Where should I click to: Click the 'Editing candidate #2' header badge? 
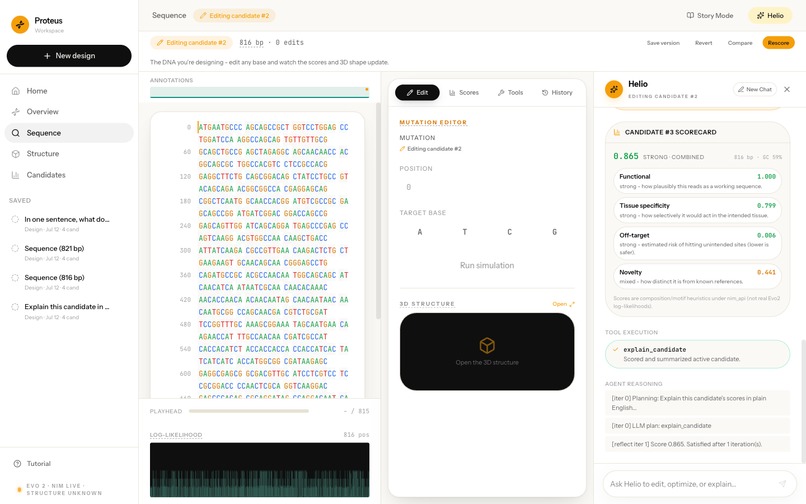(234, 15)
